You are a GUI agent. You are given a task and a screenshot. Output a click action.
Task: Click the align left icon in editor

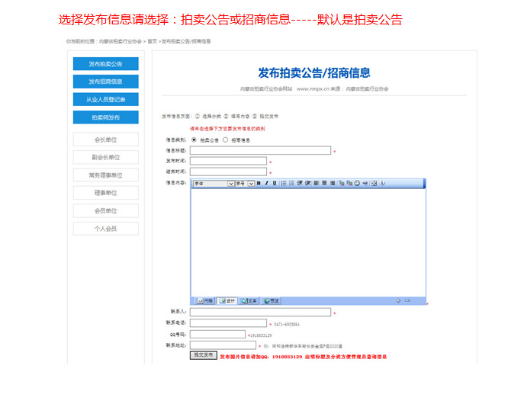pyautogui.click(x=317, y=184)
